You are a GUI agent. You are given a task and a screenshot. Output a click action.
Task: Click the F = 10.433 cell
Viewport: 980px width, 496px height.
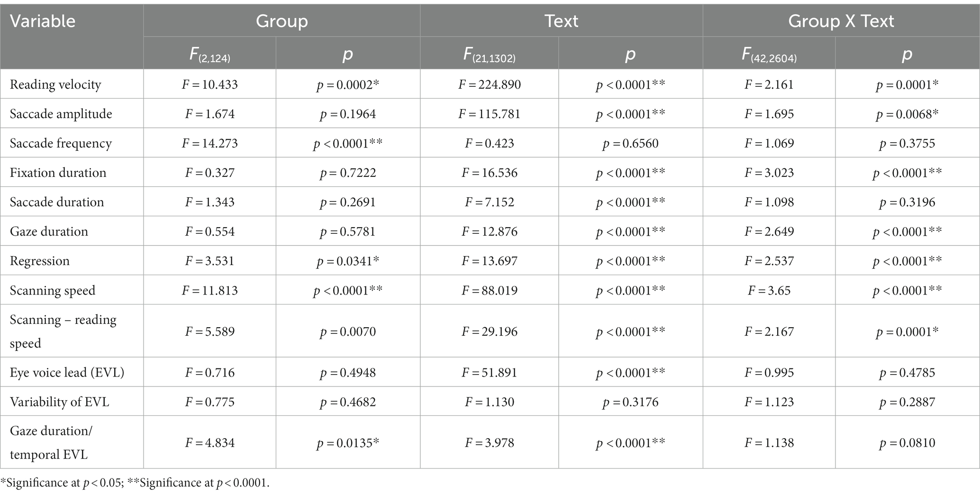[210, 84]
